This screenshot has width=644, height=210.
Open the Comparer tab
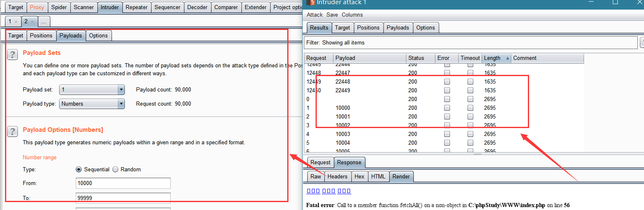click(226, 7)
